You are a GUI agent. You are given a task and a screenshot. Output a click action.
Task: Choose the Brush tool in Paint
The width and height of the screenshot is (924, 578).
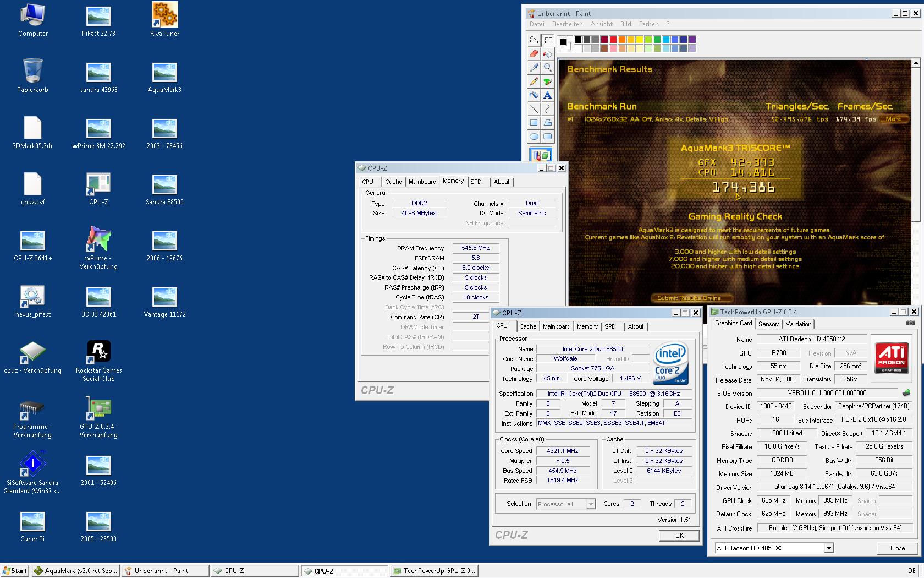pos(548,81)
